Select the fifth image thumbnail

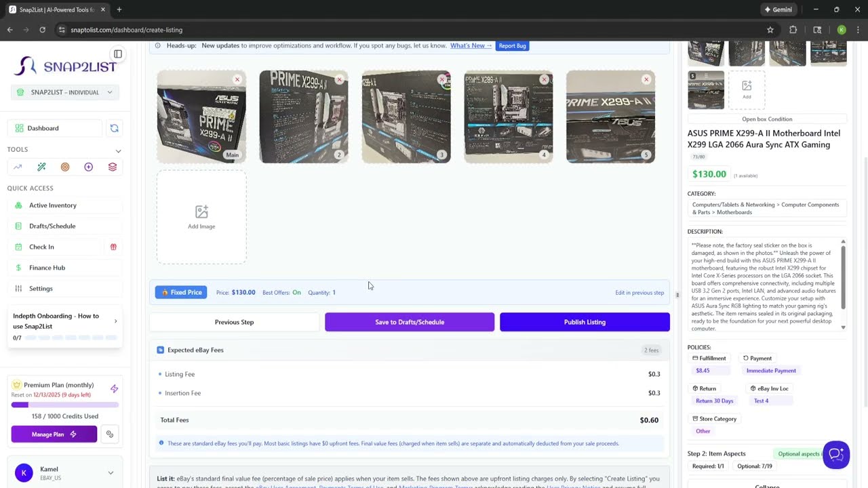(610, 117)
